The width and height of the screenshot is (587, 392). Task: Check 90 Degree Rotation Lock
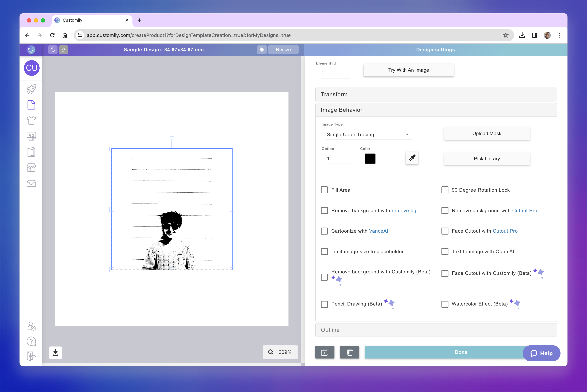point(445,190)
